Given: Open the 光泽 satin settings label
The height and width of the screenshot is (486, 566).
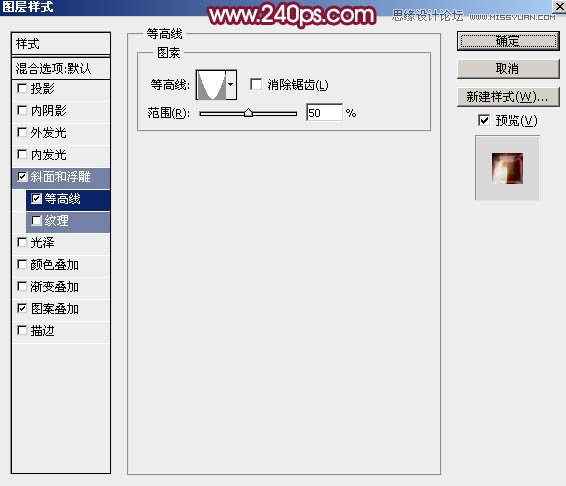Looking at the screenshot, I should click(42, 243).
